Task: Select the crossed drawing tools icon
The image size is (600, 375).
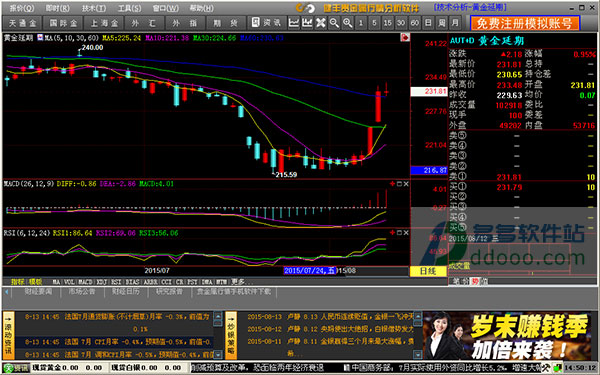Action: point(321,23)
